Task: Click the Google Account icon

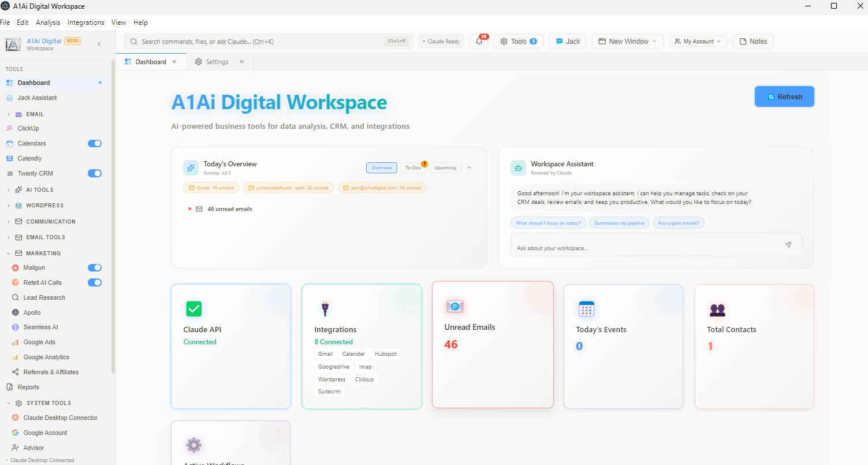Action: tap(16, 433)
